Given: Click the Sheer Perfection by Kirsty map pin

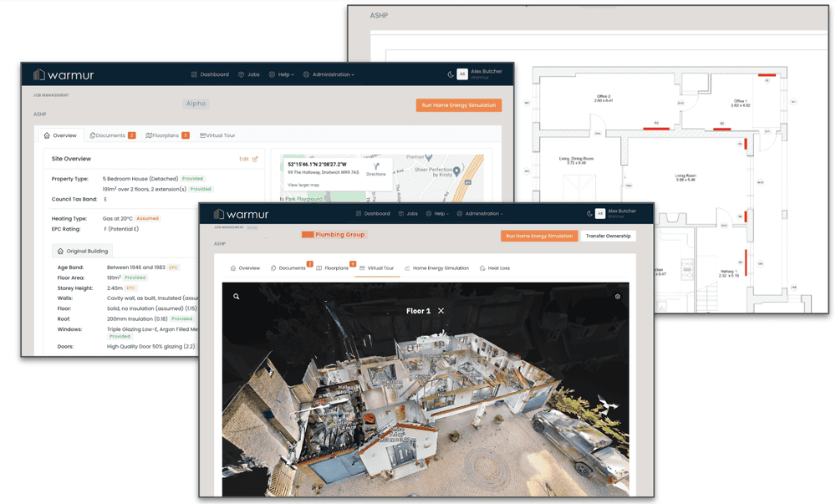Looking at the screenshot, I should point(456,171).
